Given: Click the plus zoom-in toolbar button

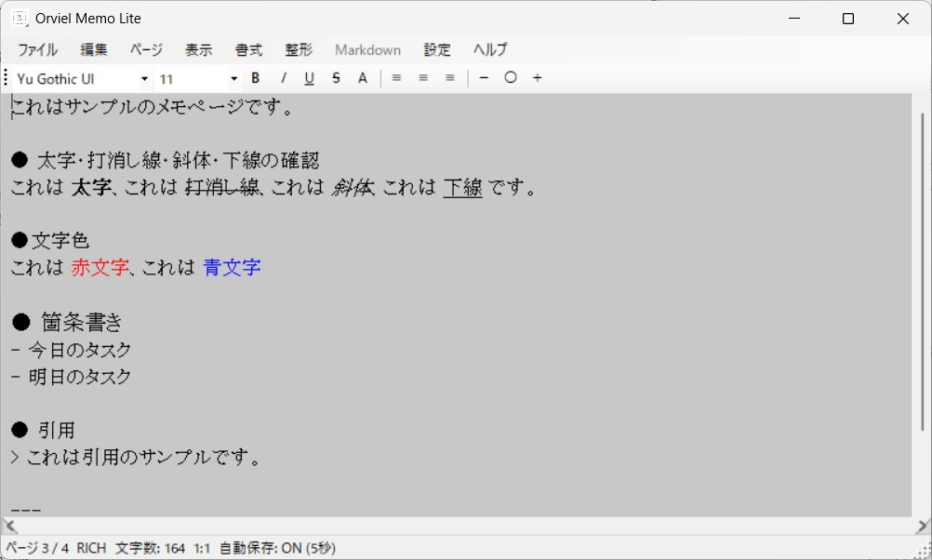Looking at the screenshot, I should [538, 78].
